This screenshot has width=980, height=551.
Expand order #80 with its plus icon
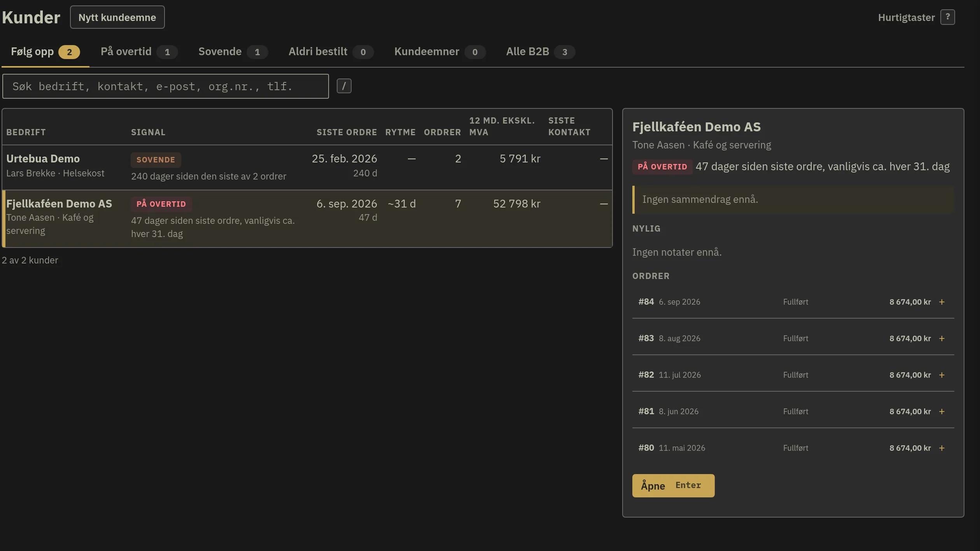(x=941, y=448)
